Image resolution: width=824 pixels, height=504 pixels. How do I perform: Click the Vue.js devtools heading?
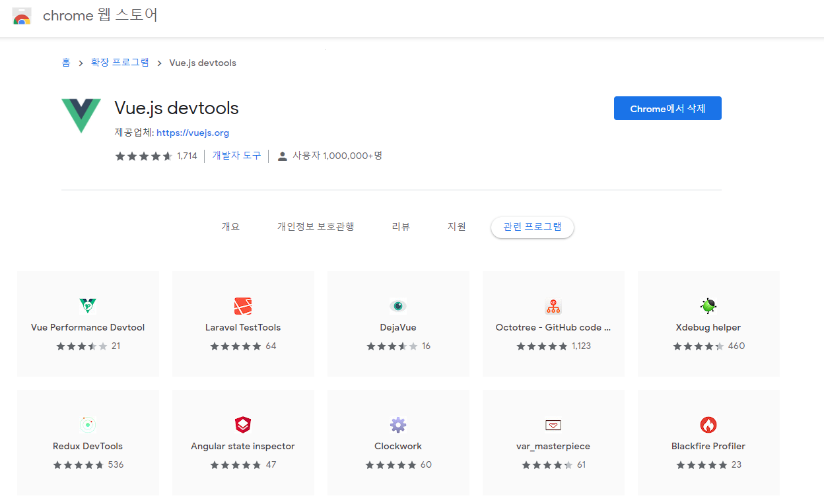pyautogui.click(x=176, y=108)
